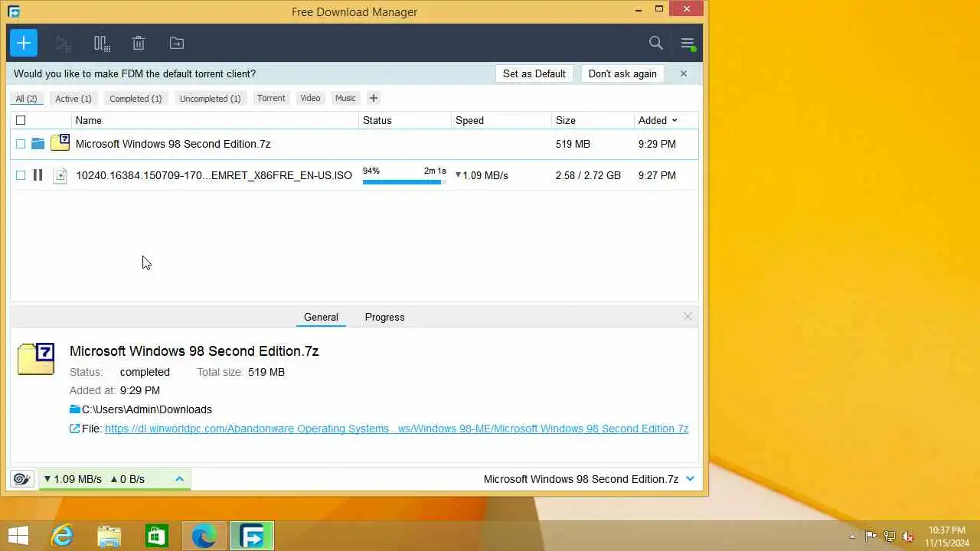Click the muted volume tray icon
Viewport: 980px width, 551px height.
point(908,536)
